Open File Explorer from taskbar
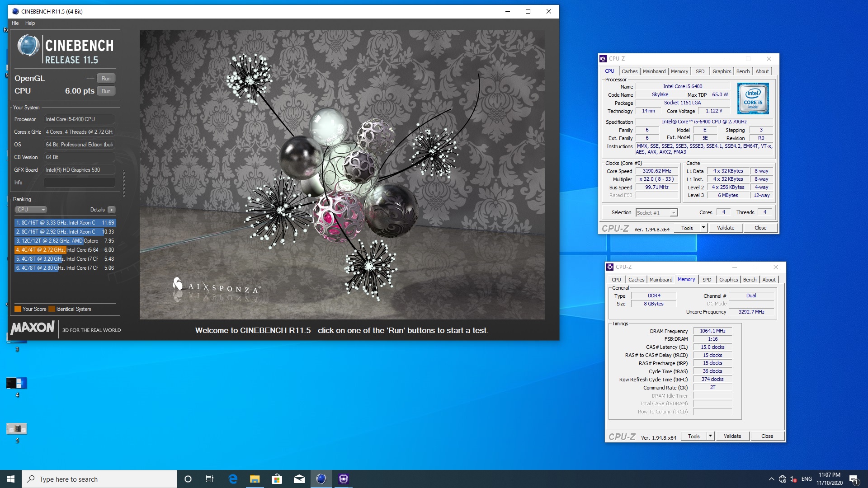The image size is (868, 488). 255,479
